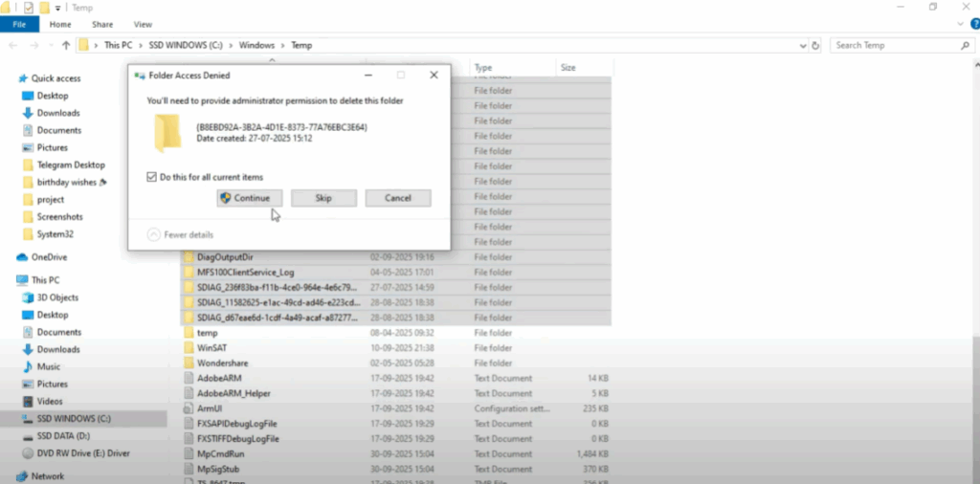Open the View ribbon tab
Screen dimensions: 980x484
point(144,24)
